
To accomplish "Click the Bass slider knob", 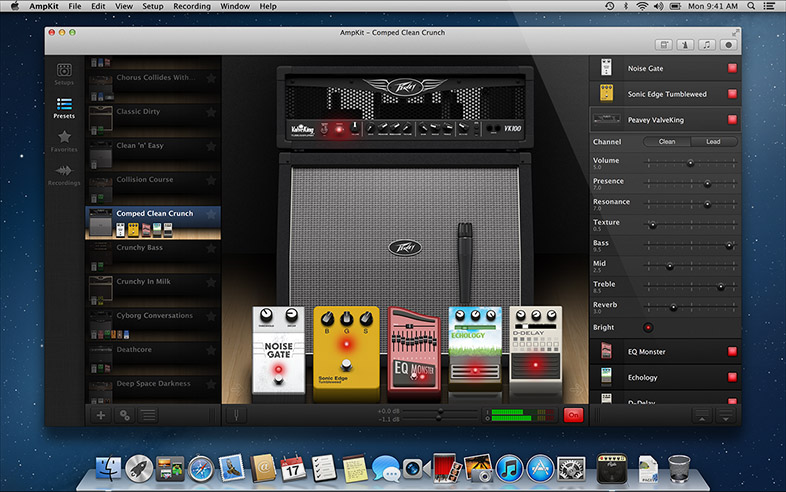I will (x=729, y=245).
